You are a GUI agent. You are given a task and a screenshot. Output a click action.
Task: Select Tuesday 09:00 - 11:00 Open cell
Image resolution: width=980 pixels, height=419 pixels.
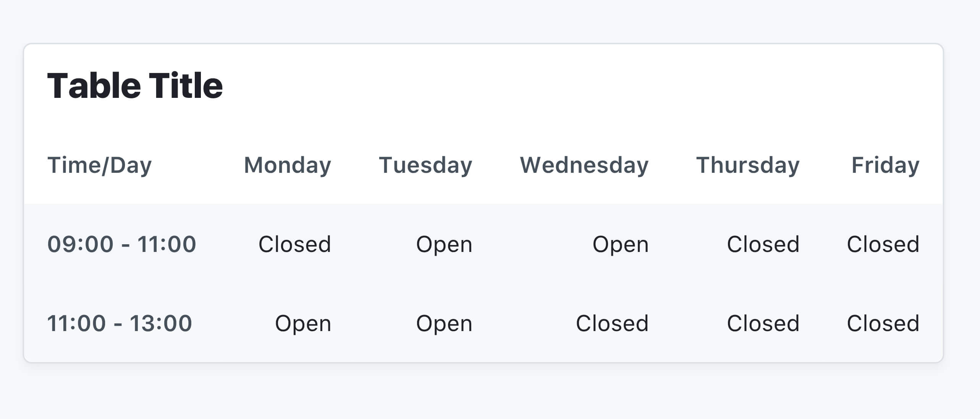tap(444, 244)
